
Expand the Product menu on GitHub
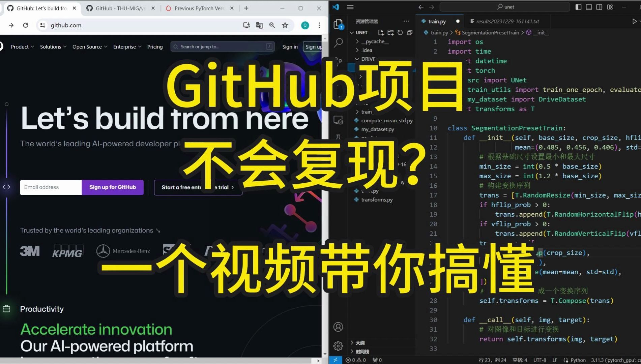point(22,47)
